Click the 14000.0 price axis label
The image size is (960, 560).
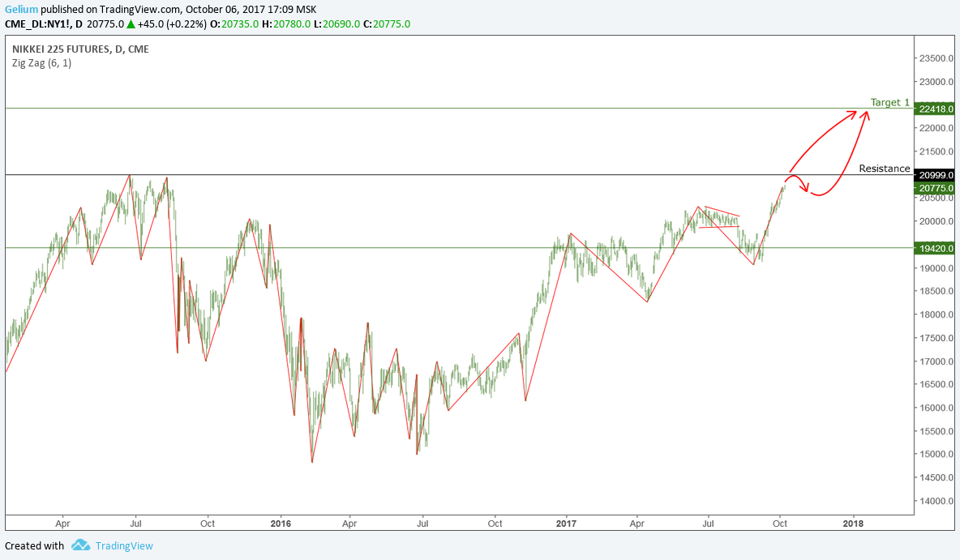point(936,501)
